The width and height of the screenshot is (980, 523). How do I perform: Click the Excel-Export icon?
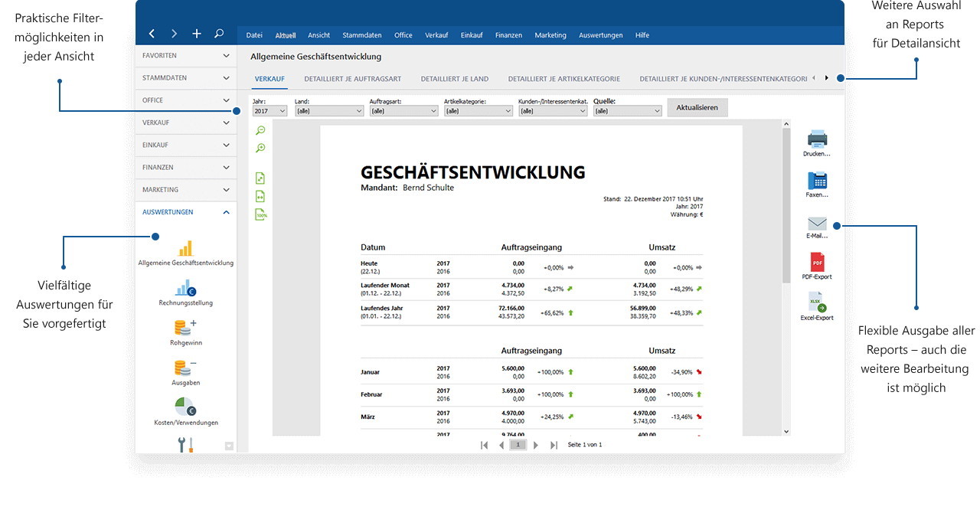(817, 302)
